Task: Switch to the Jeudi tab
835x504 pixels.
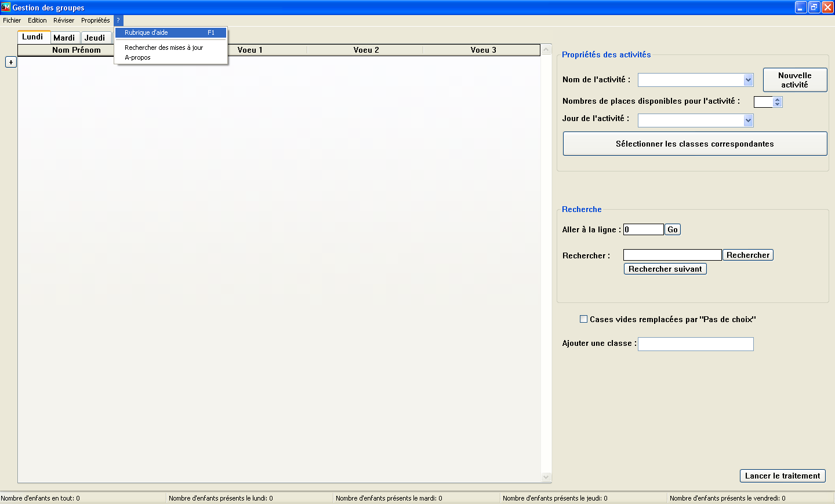Action: point(95,38)
